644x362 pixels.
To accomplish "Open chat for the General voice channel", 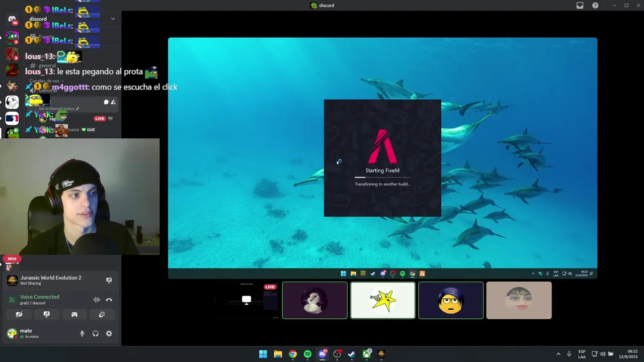I will pos(106,102).
